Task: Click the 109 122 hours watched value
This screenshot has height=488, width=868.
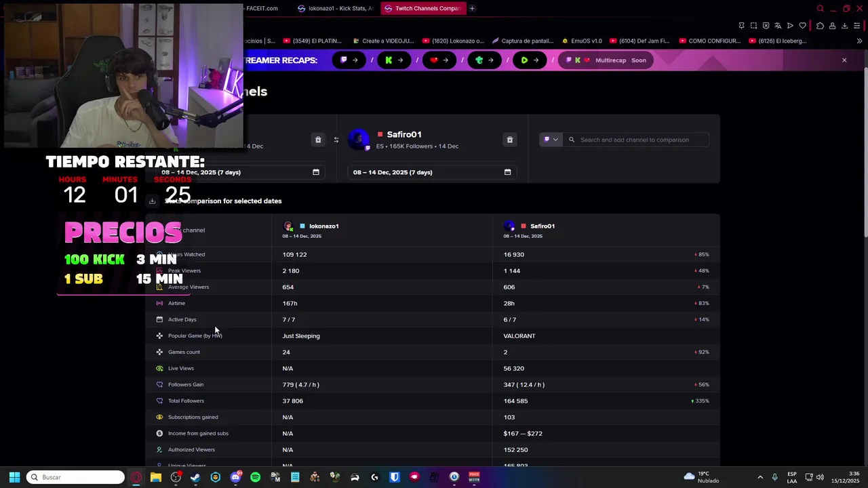Action: [x=294, y=254]
